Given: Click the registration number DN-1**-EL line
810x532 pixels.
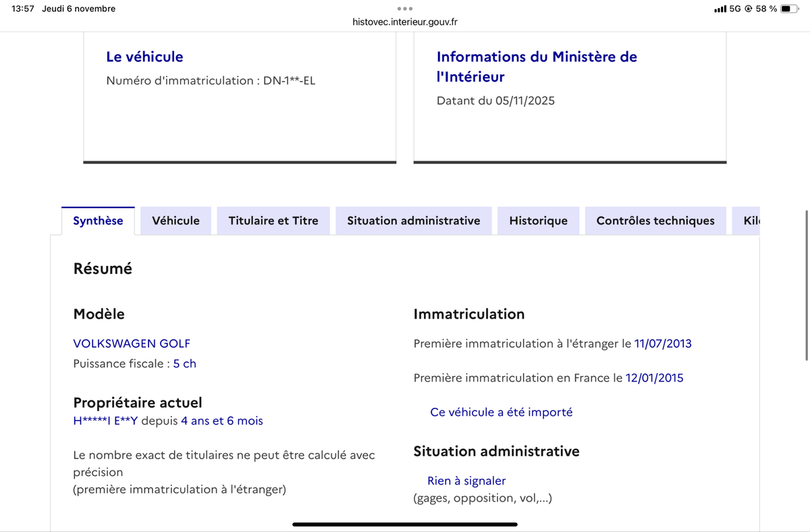Looking at the screenshot, I should 211,80.
